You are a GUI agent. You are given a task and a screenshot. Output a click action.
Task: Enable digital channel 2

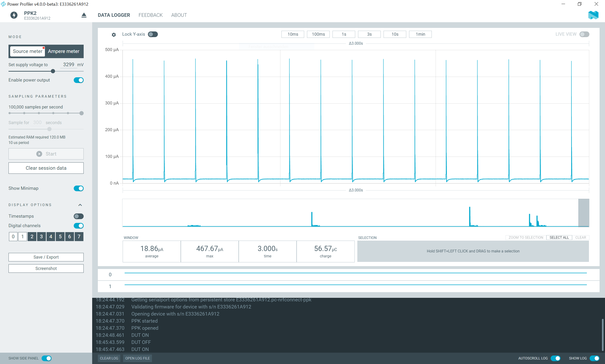[32, 236]
